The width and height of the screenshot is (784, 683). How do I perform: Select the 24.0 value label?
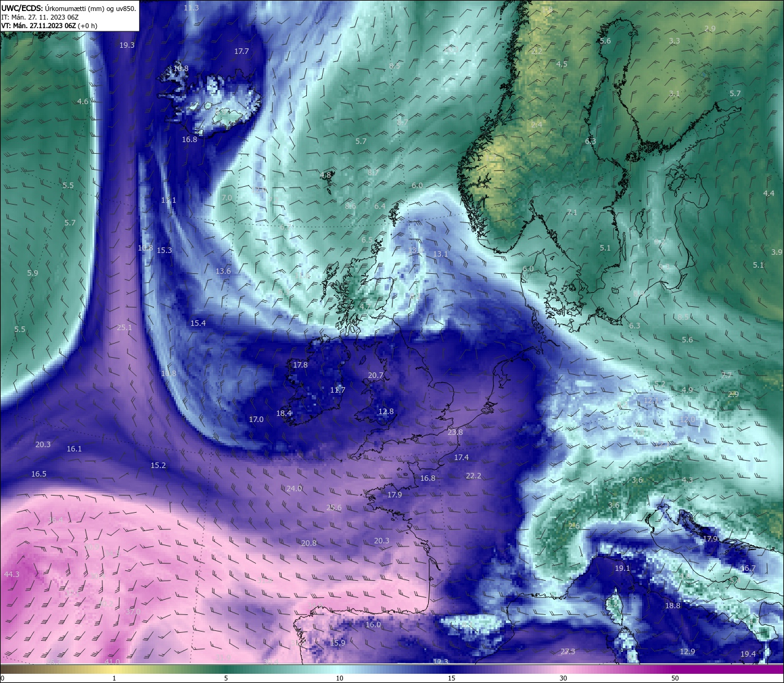294,489
